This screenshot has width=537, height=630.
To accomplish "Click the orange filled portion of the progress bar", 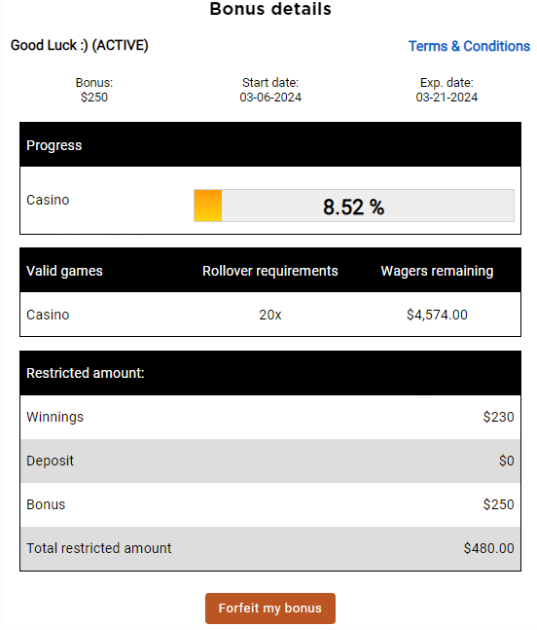I will [208, 206].
